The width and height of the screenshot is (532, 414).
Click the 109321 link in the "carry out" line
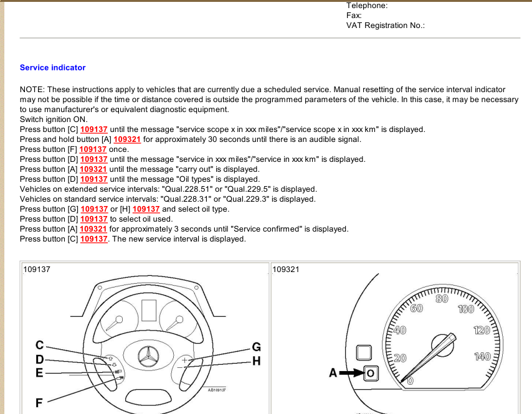[93, 169]
